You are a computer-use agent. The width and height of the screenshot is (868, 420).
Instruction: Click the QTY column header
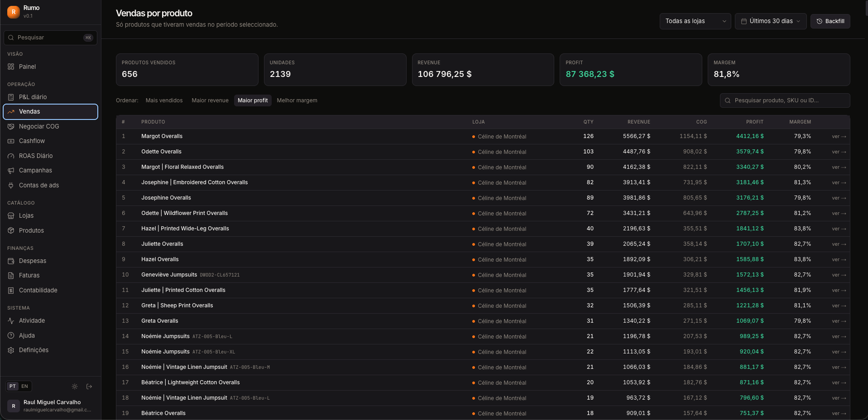click(x=588, y=122)
